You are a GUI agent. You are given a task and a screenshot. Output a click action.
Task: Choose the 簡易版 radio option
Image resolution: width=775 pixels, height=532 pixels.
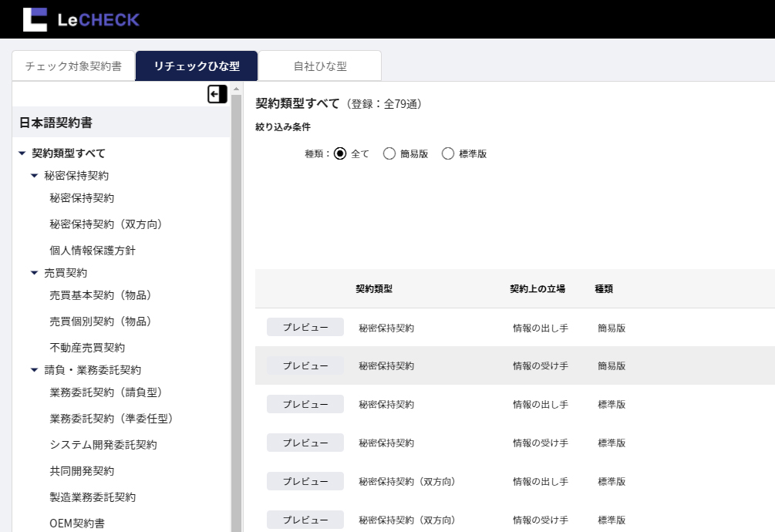(x=389, y=153)
